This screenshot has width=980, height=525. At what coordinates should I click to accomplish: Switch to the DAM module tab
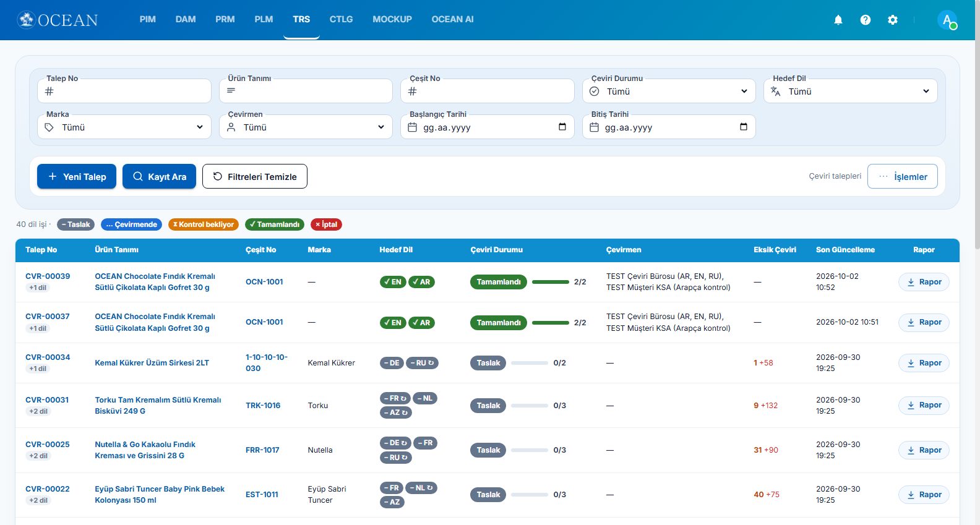pos(186,19)
